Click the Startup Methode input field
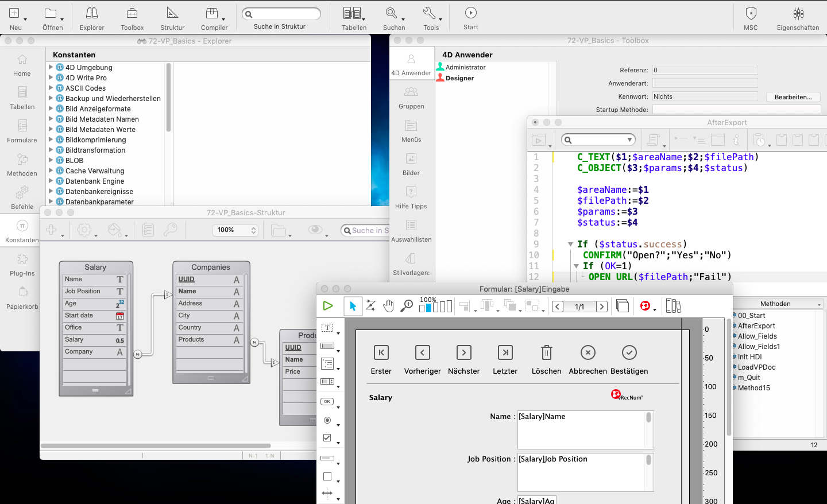827x504 pixels. [x=736, y=110]
